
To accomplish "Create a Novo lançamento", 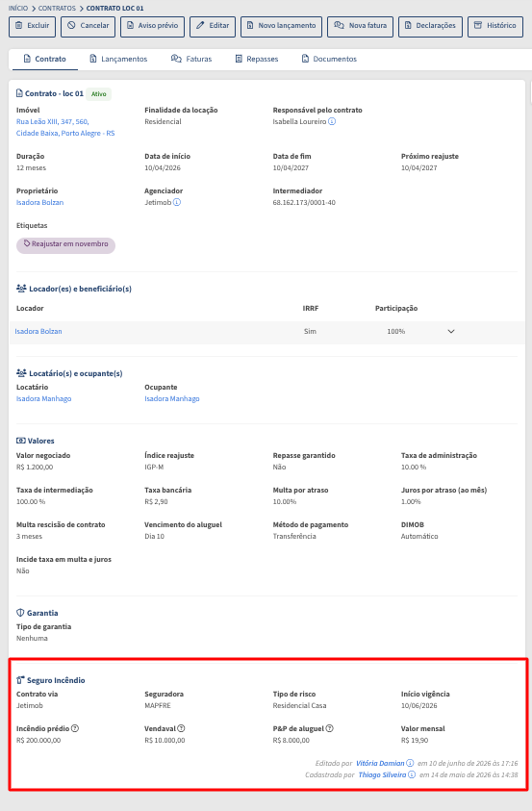I will pyautogui.click(x=281, y=26).
